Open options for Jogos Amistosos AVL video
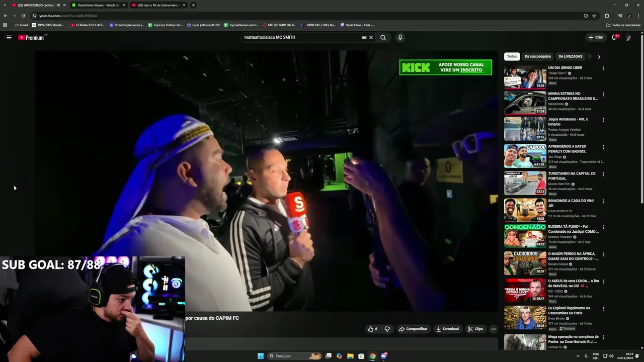This screenshot has height=362, width=644. coord(603,120)
